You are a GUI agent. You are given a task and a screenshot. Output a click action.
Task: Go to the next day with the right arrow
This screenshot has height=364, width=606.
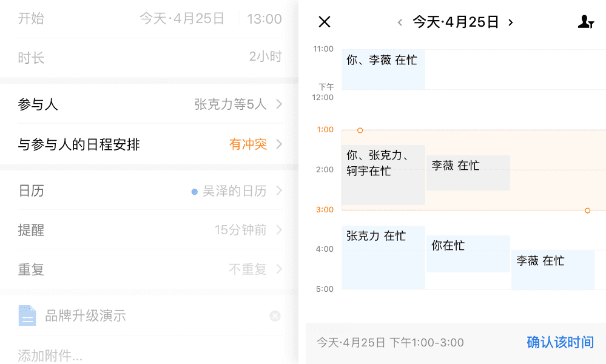(x=511, y=23)
